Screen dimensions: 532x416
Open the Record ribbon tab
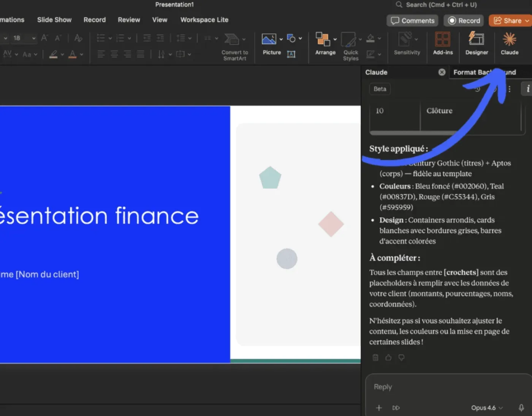(95, 20)
